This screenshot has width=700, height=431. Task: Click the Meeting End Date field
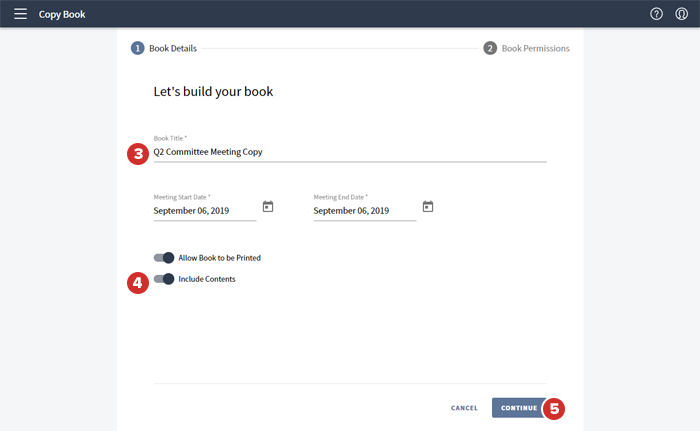pos(363,211)
